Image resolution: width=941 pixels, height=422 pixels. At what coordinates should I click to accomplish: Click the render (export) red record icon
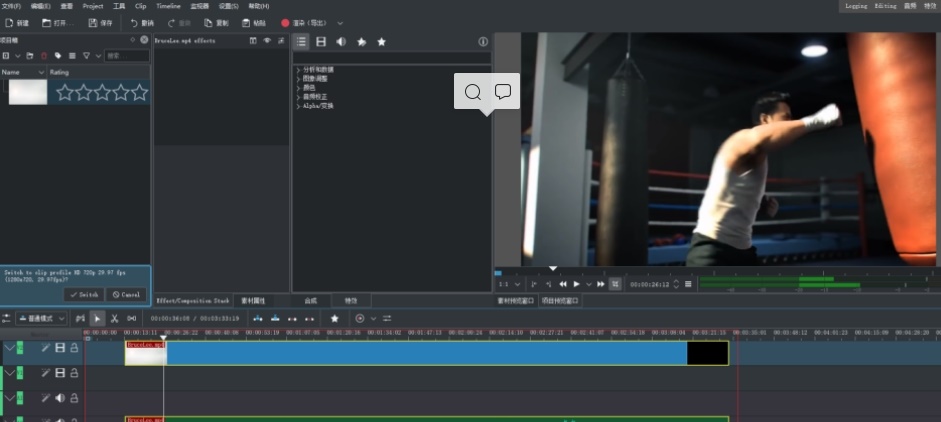[x=285, y=22]
